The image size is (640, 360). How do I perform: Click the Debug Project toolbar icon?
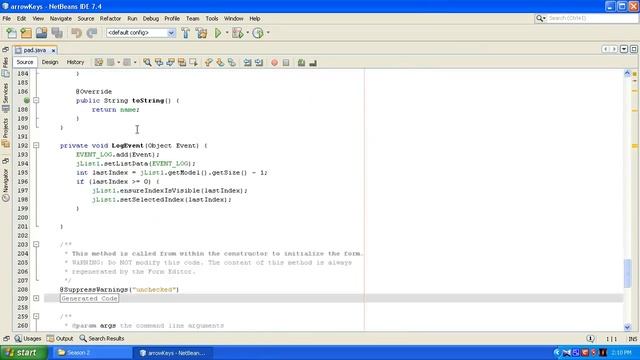tap(237, 33)
